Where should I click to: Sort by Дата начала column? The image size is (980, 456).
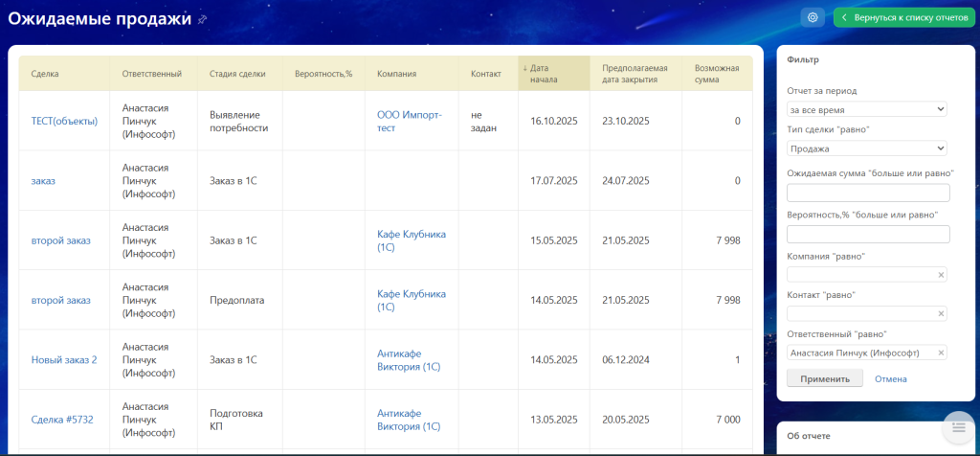click(543, 74)
